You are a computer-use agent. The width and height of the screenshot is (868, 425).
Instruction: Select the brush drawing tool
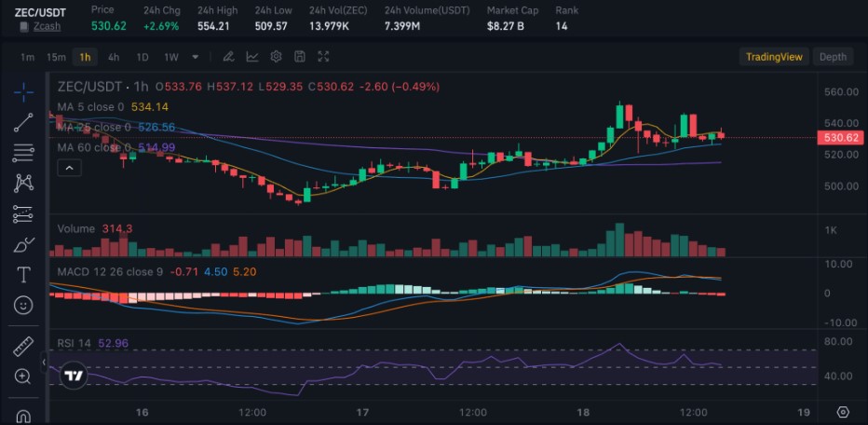pyautogui.click(x=23, y=244)
